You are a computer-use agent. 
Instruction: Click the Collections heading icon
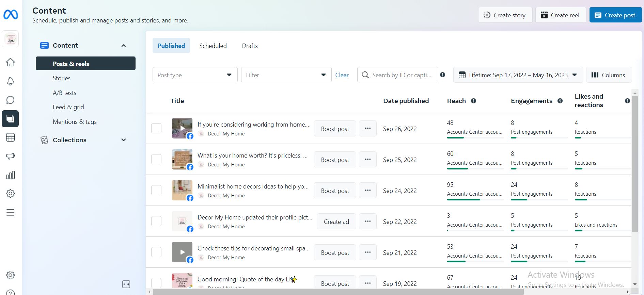(44, 140)
